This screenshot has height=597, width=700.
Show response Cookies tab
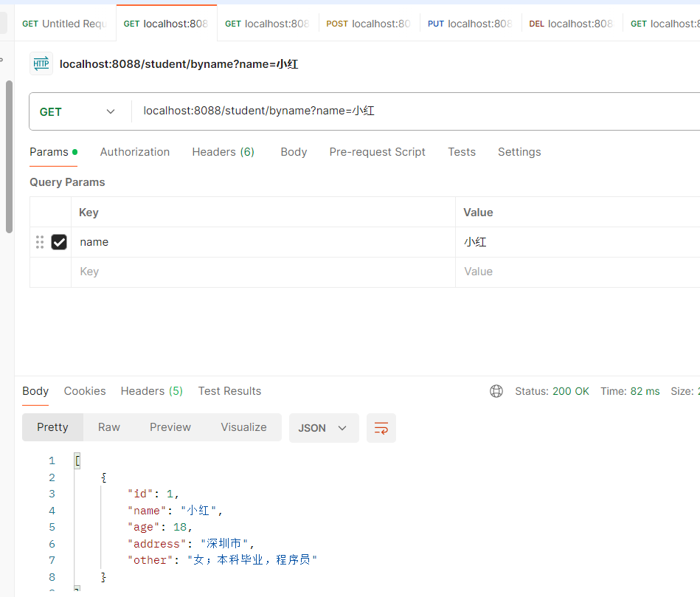coord(85,391)
